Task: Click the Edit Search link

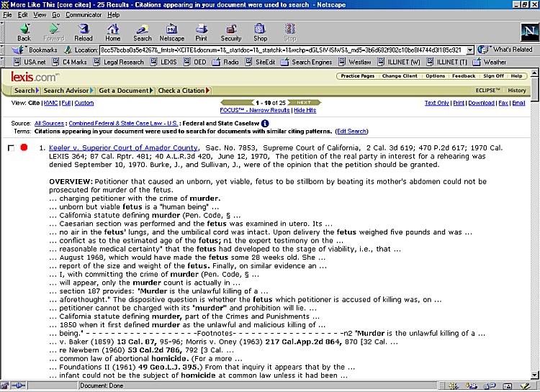Action: coord(351,131)
